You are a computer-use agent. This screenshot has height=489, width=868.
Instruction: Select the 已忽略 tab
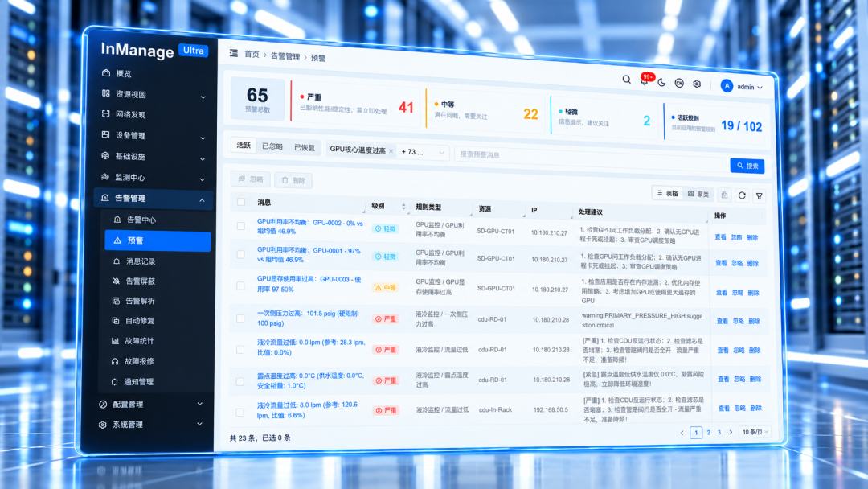[272, 146]
